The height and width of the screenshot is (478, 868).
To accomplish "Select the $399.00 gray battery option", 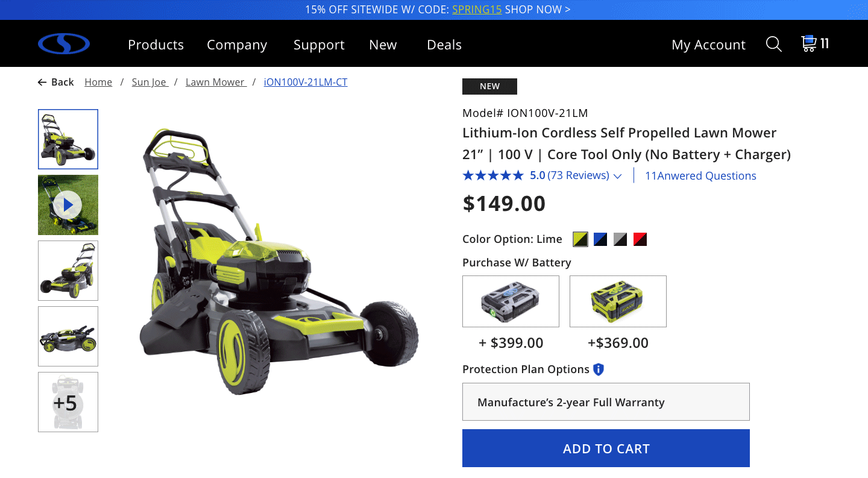I will (x=511, y=301).
